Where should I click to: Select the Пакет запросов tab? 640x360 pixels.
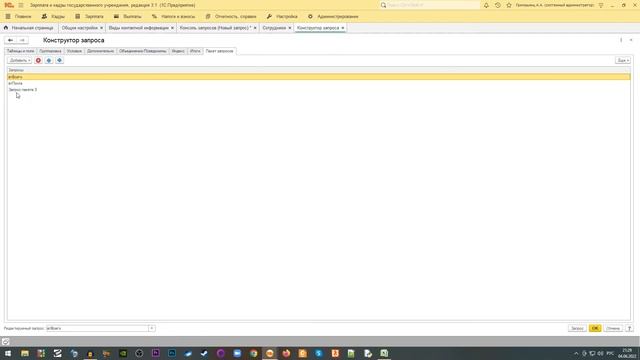(220, 51)
